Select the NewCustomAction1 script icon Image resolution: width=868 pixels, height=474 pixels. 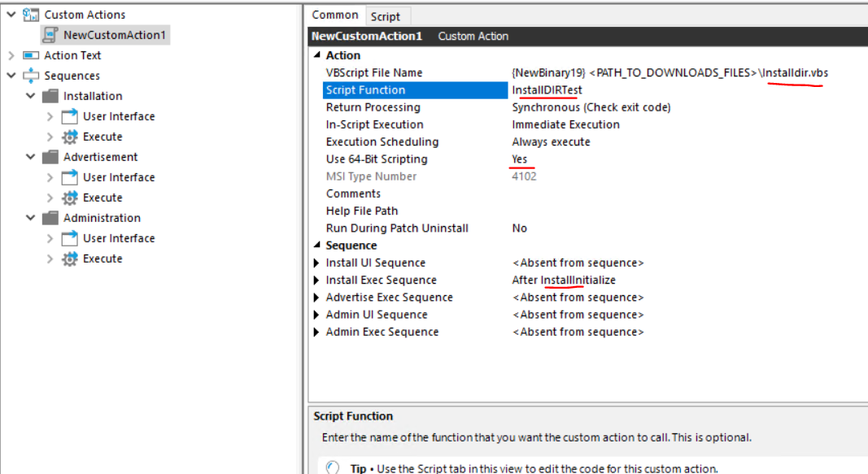(x=50, y=35)
